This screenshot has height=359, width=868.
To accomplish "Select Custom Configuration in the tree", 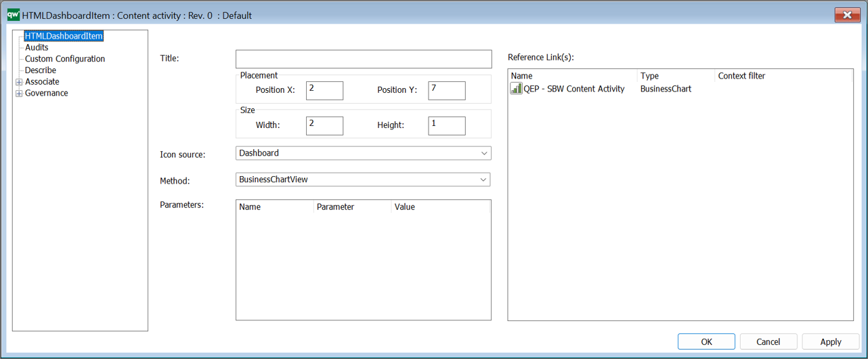I will (x=65, y=59).
